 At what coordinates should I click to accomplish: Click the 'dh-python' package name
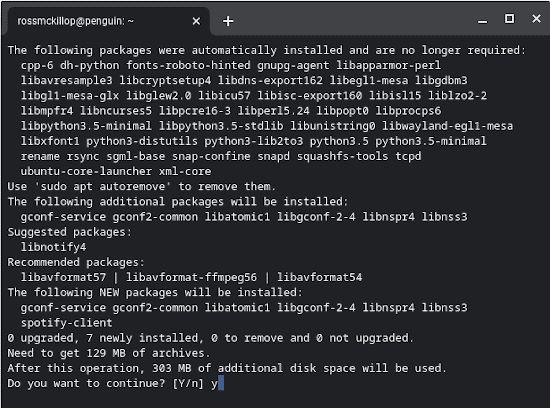click(89, 65)
